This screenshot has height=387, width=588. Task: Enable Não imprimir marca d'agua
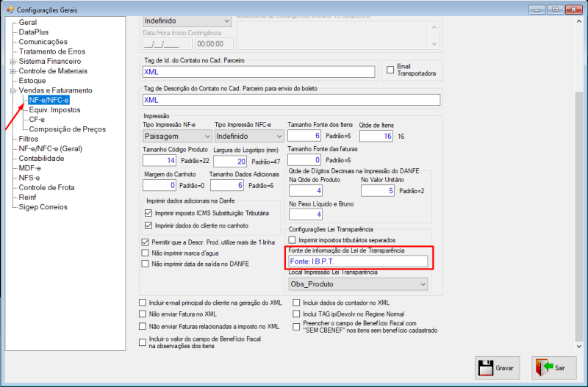pyautogui.click(x=145, y=253)
